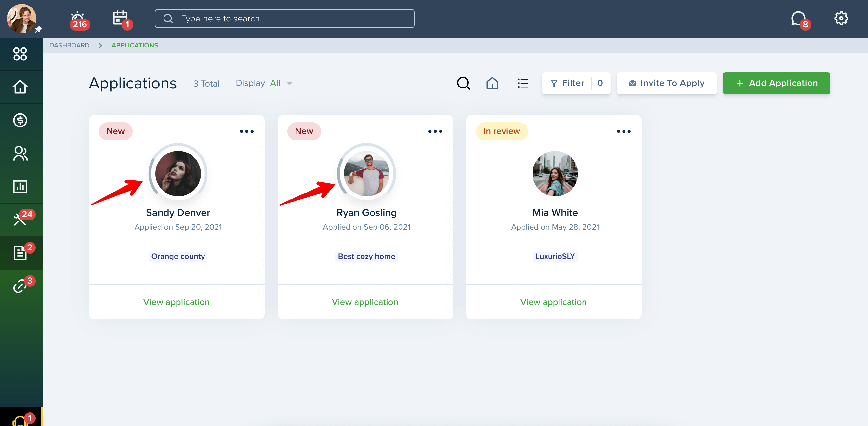Open the calendar icon with 1 badge

122,20
